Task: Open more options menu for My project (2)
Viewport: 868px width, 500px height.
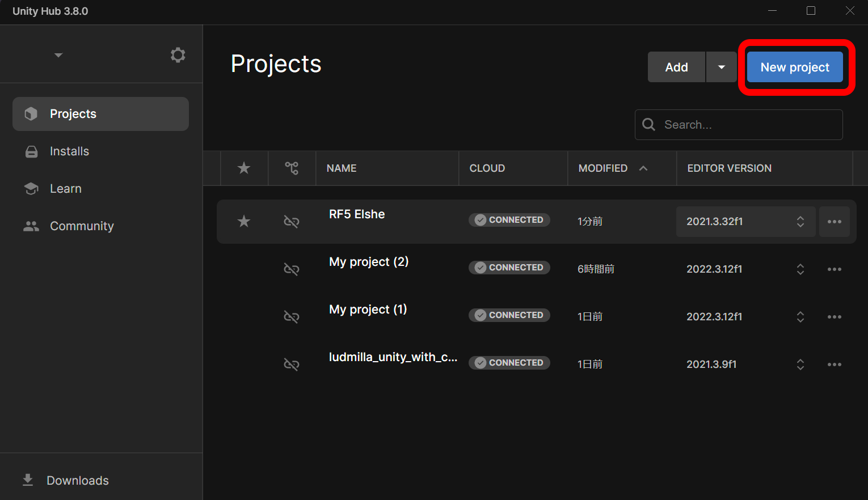Action: (835, 269)
